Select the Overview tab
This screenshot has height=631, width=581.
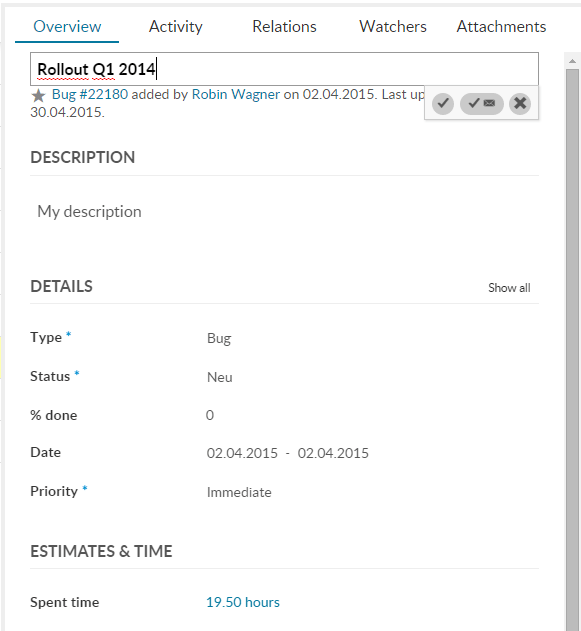click(67, 27)
